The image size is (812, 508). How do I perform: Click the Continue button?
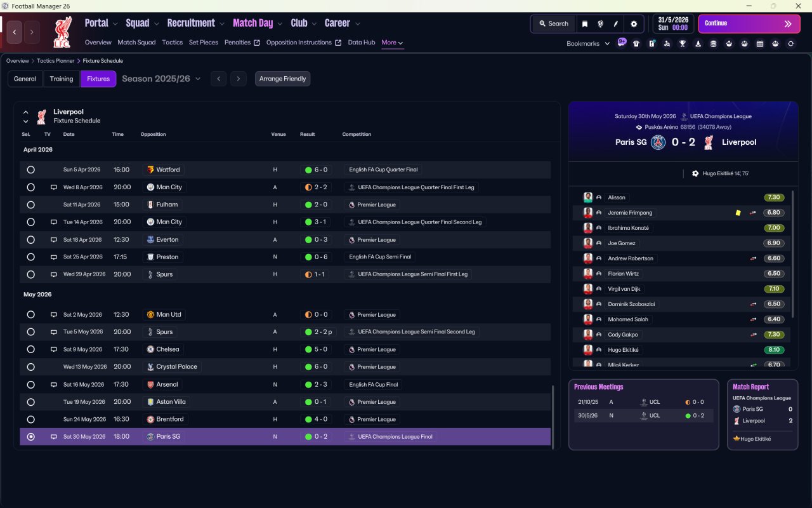pyautogui.click(x=749, y=23)
